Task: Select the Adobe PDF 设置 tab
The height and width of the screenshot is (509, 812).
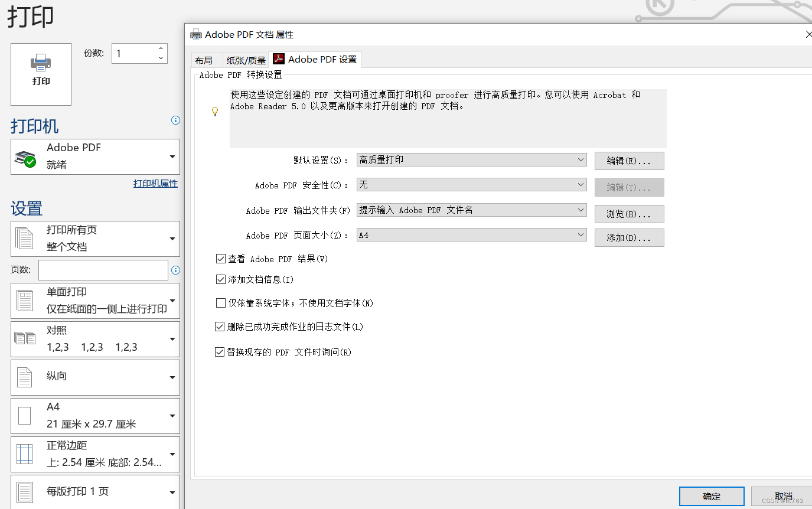Action: pyautogui.click(x=315, y=59)
